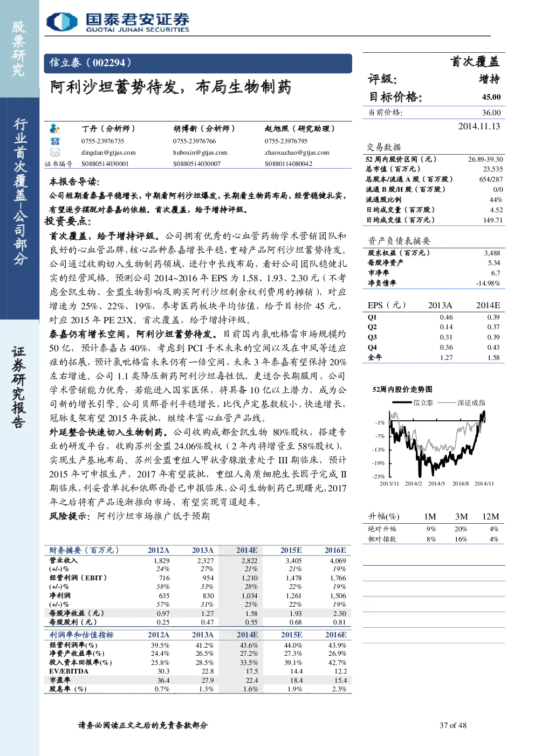535x756 pixels.
Task: Click certificate number S0880514030007
Action: click(x=197, y=164)
